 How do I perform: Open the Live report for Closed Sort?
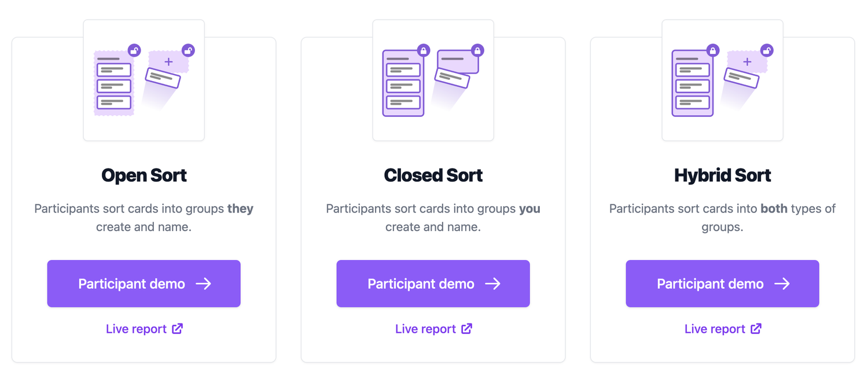pyautogui.click(x=433, y=328)
